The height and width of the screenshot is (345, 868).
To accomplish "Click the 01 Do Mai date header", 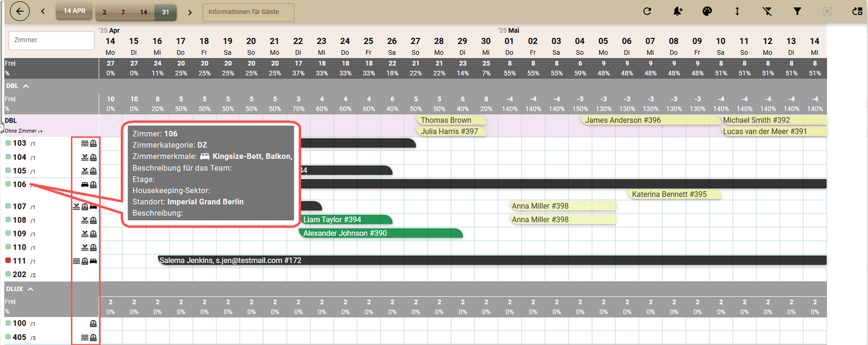I will (509, 45).
